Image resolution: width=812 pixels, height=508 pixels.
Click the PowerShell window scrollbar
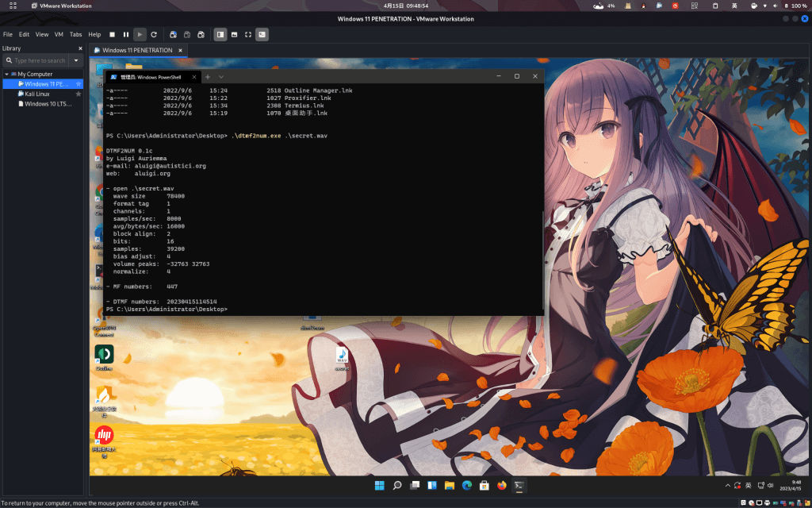[542, 260]
